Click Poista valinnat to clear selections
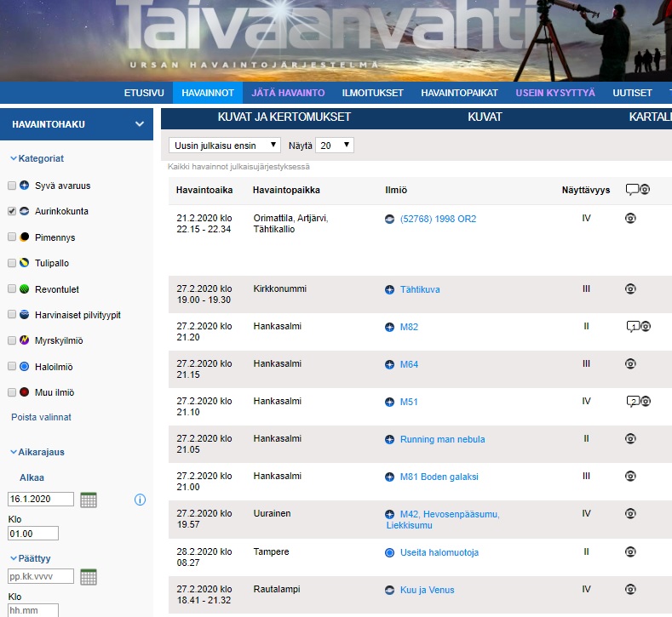Screen dimensions: 672x617 [41, 417]
